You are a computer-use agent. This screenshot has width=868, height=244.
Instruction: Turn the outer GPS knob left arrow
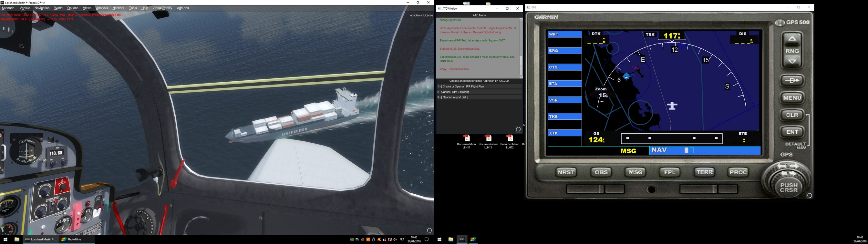[782, 167]
